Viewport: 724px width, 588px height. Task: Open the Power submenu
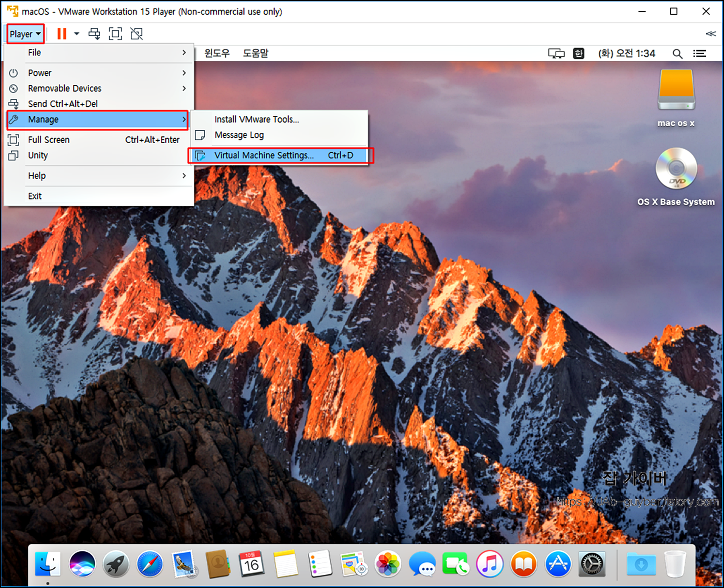click(x=99, y=73)
